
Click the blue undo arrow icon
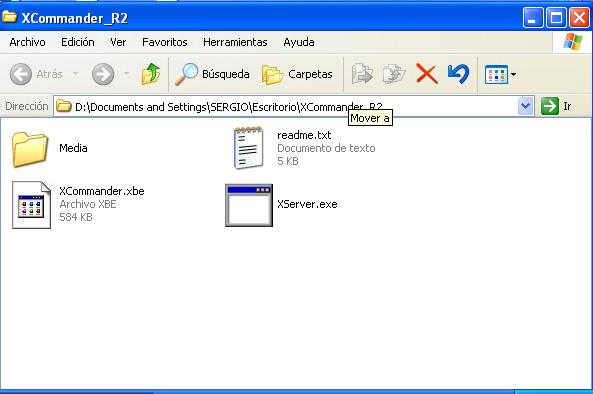pyautogui.click(x=458, y=74)
